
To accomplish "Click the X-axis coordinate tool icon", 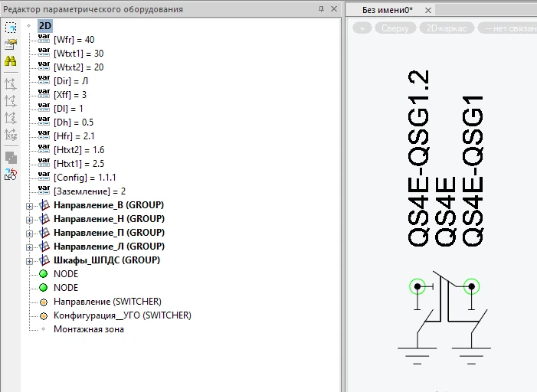I will point(11,83).
